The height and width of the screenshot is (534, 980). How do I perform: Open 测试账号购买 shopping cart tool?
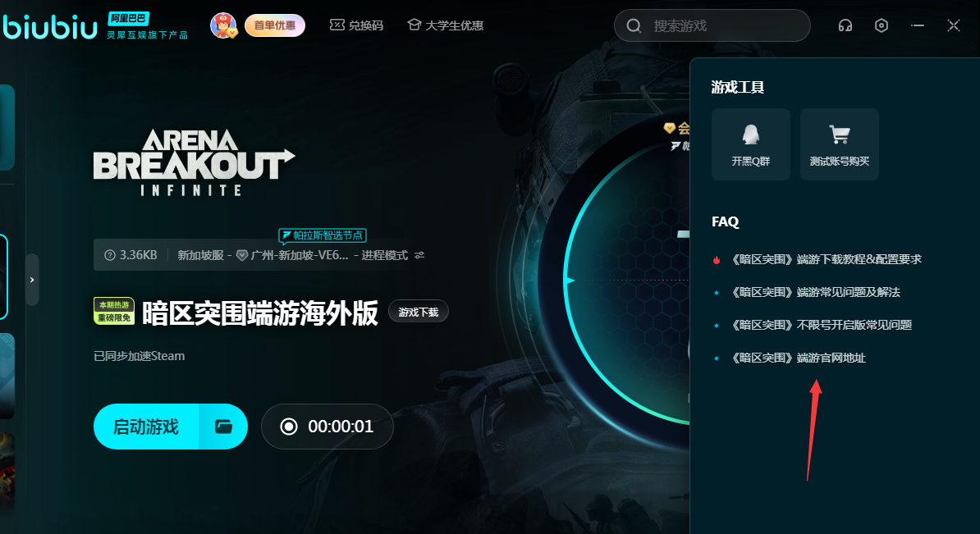click(840, 144)
